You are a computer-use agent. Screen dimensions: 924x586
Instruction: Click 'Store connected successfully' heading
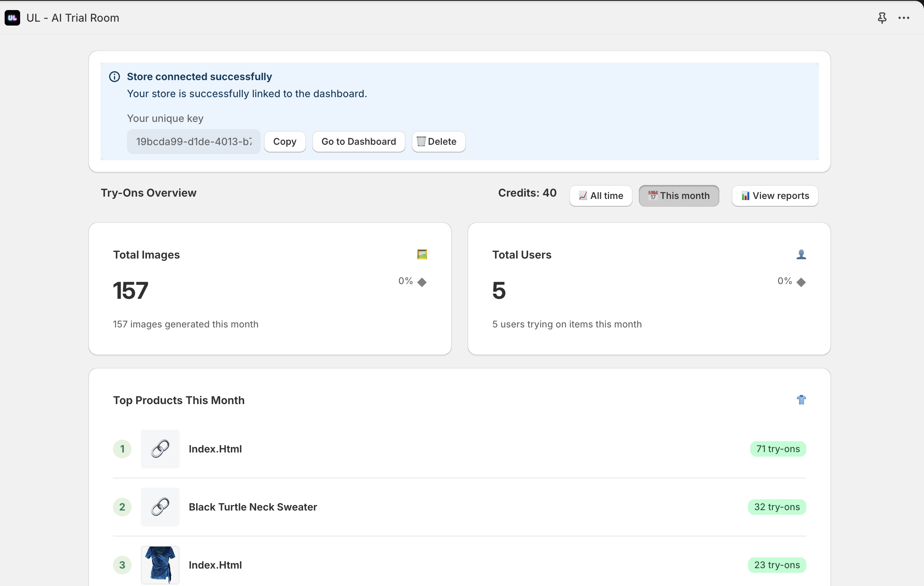(199, 77)
